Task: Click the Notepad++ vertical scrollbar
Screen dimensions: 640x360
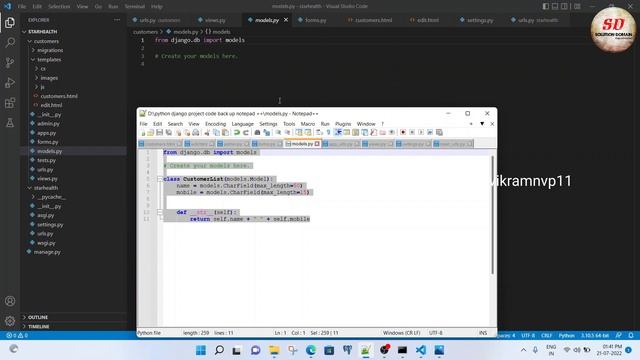Action: coord(492,215)
